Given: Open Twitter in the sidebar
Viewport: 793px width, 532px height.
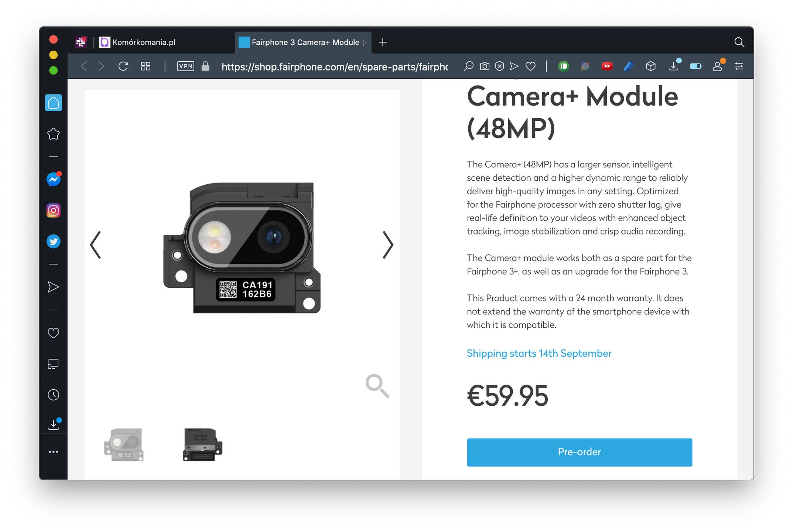Looking at the screenshot, I should (54, 242).
